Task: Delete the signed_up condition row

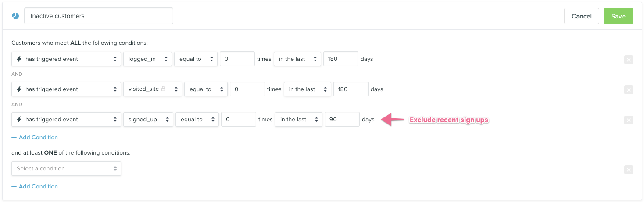Action: [x=628, y=120]
